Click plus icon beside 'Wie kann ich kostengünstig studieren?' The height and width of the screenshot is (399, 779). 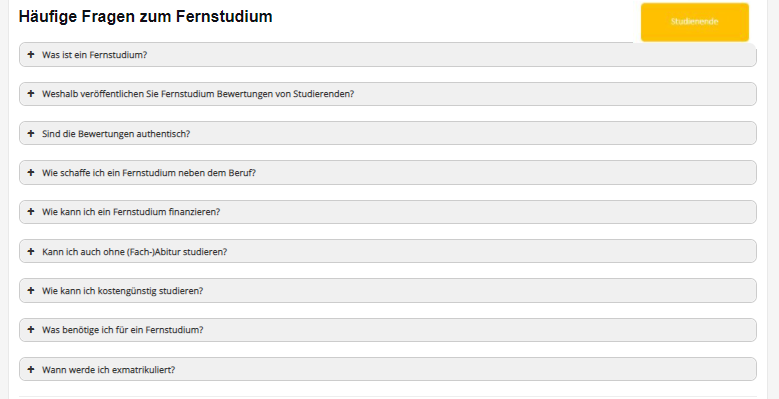click(31, 290)
